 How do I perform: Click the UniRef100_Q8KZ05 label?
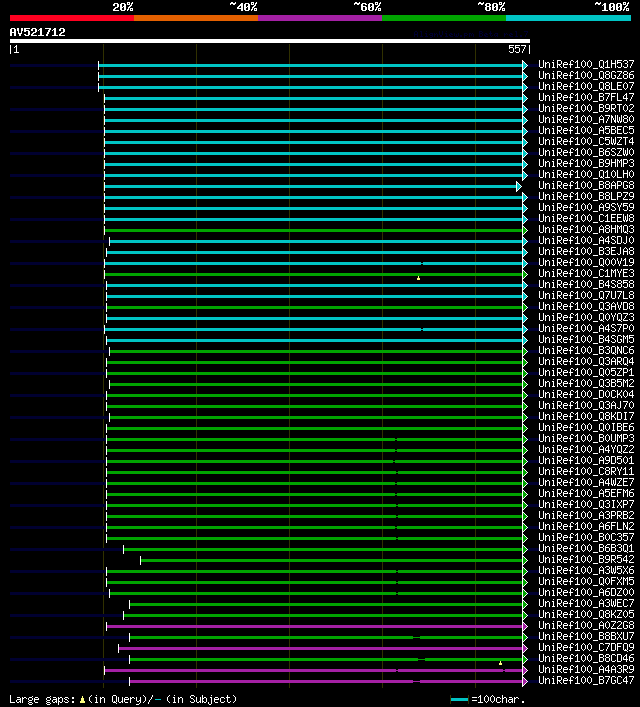586,615
